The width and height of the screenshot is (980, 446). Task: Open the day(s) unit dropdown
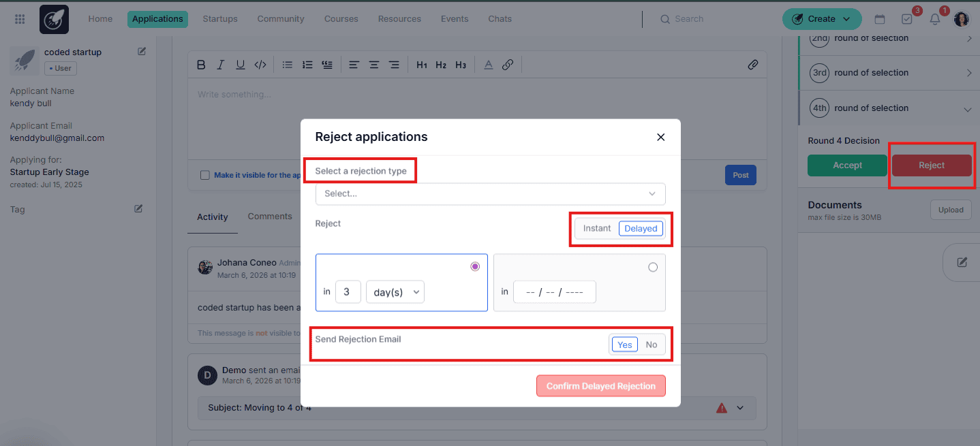pyautogui.click(x=395, y=292)
